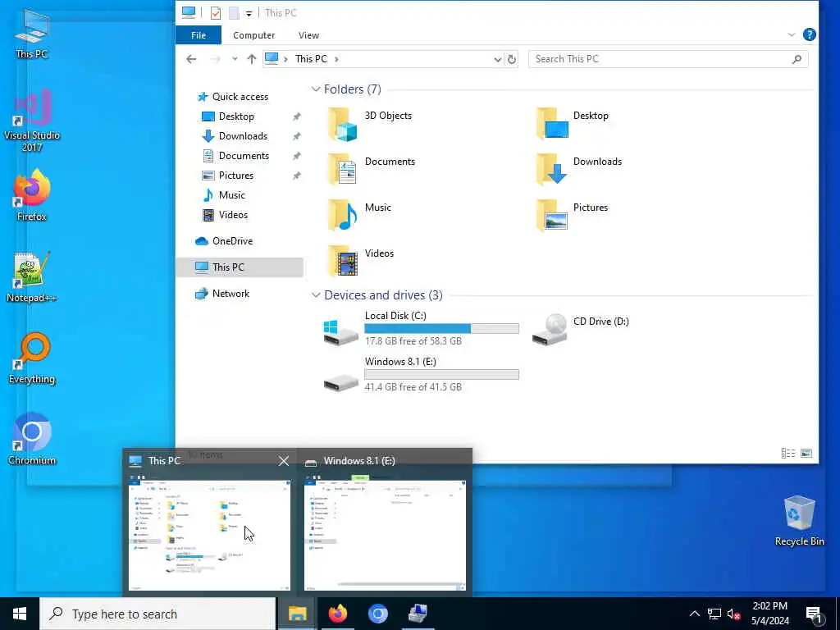The image size is (840, 630).
Task: Click the Windows taskbar search box
Action: [x=158, y=614]
